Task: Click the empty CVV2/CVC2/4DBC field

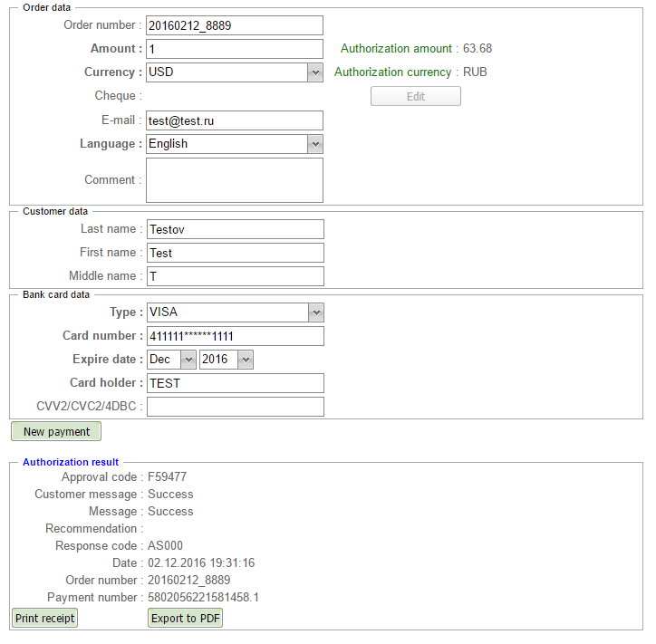Action: coord(234,407)
